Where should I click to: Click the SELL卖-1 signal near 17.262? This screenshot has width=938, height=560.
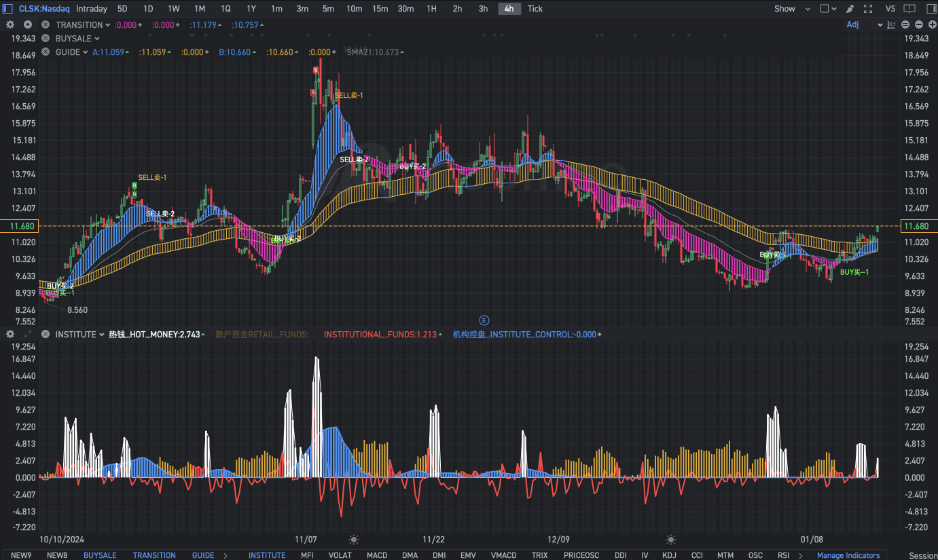[x=349, y=96]
